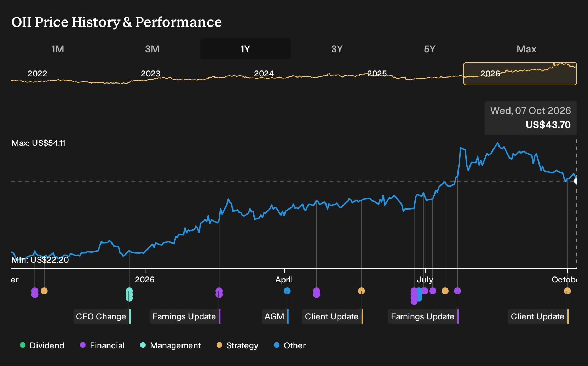Toggle the Other legend filter
The height and width of the screenshot is (366, 588).
290,345
